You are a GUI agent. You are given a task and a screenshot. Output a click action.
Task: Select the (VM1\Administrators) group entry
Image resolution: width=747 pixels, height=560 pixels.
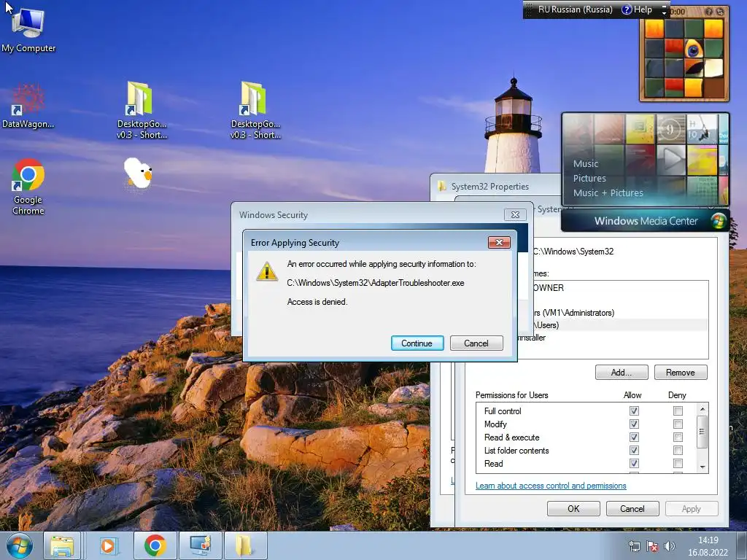click(619, 313)
